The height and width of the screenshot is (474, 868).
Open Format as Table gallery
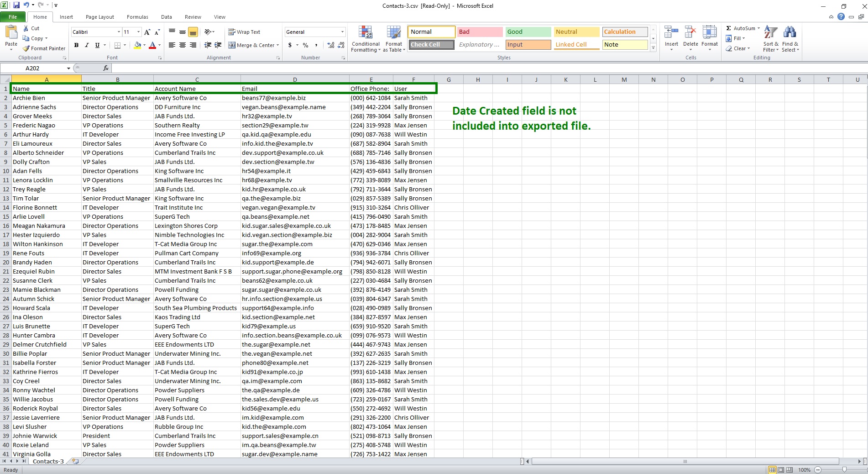pos(394,39)
